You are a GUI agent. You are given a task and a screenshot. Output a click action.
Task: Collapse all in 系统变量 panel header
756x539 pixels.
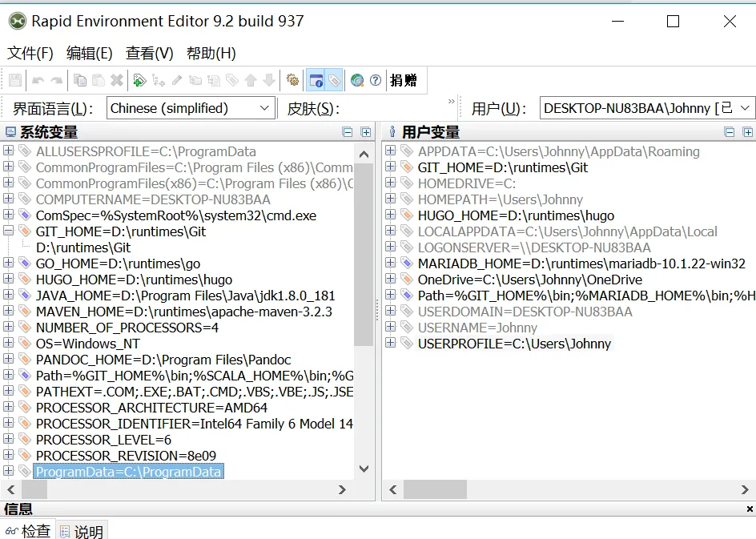click(347, 132)
